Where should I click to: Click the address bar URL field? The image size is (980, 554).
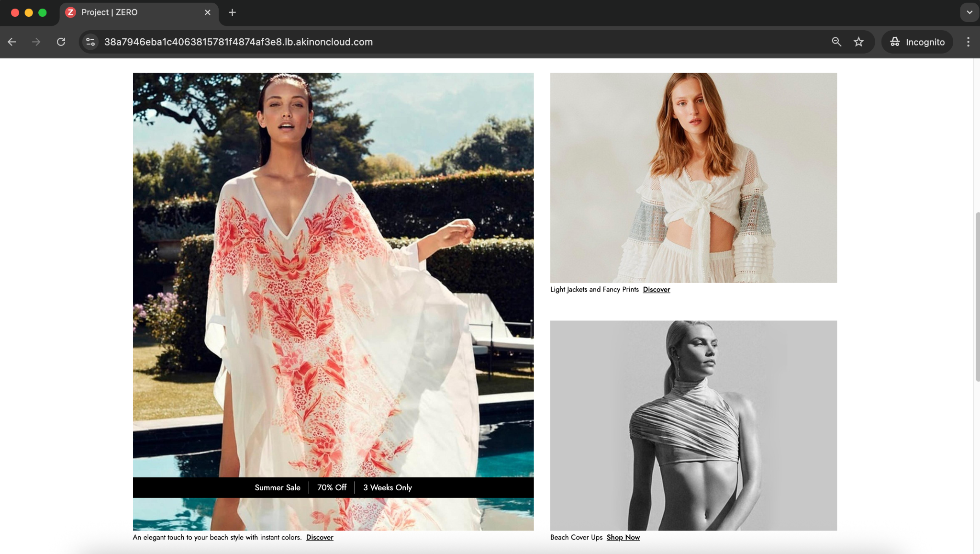tap(431, 42)
